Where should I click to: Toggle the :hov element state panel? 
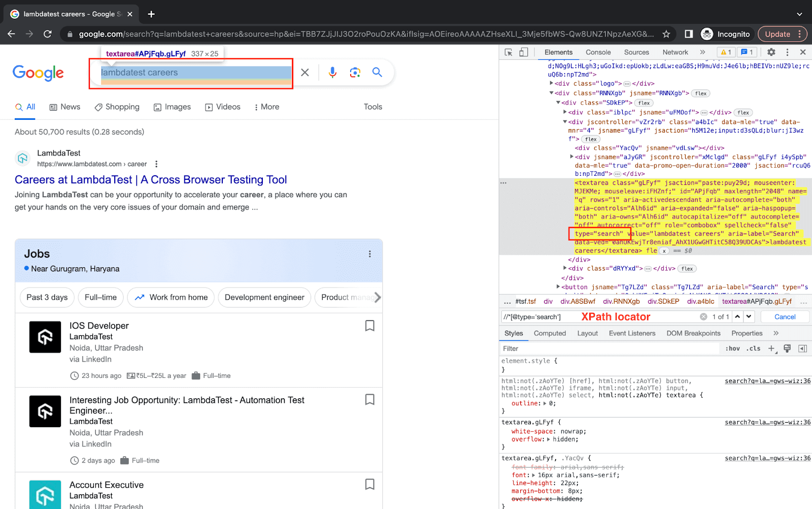click(x=732, y=348)
